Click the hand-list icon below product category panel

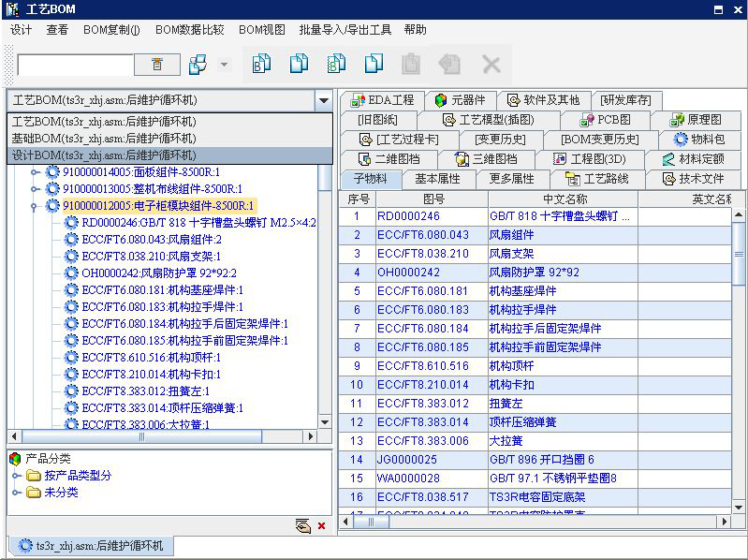click(x=302, y=526)
